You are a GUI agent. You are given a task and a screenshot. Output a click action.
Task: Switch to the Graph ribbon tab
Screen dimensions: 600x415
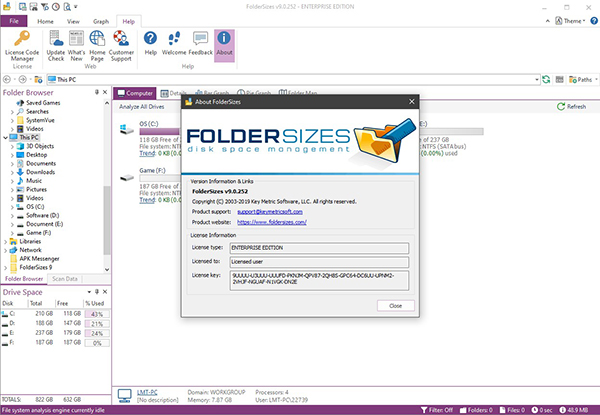[x=101, y=21]
